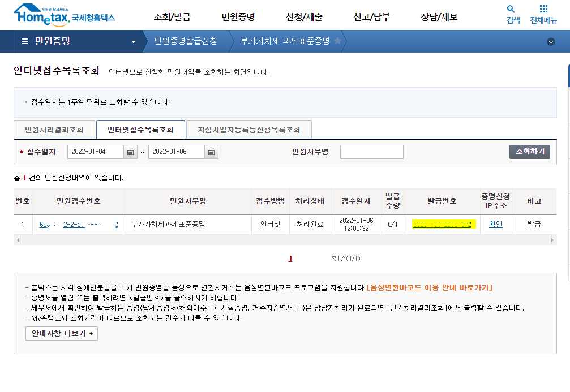
Task: Expand 안내사항 더보기 +
Action: [x=62, y=334]
